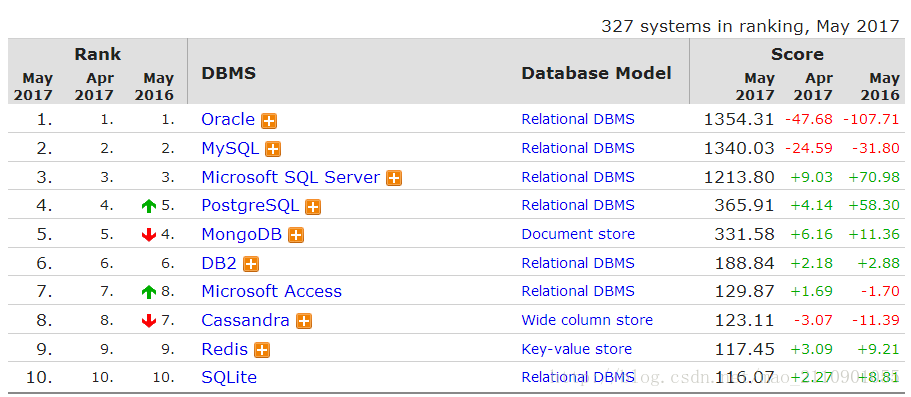911x397 pixels.
Task: Click the -107.71 change value
Action: (x=871, y=119)
